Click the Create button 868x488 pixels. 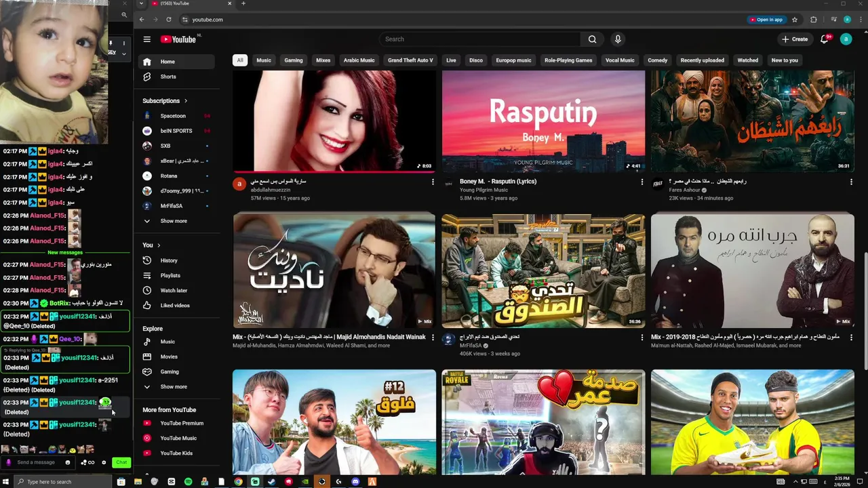point(795,39)
